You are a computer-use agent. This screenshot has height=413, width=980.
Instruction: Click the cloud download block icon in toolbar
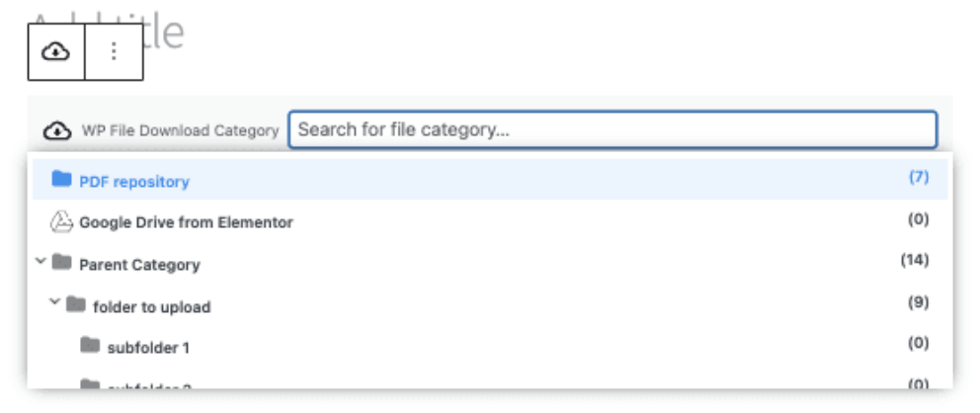point(56,51)
